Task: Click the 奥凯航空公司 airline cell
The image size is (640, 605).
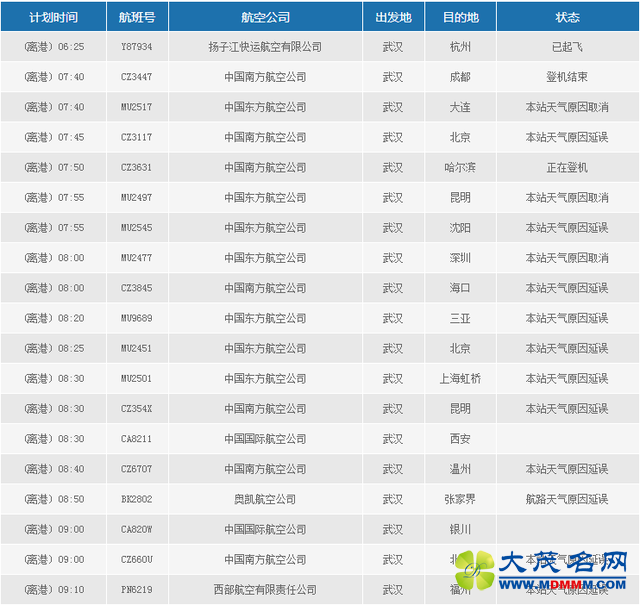Action: [x=265, y=499]
